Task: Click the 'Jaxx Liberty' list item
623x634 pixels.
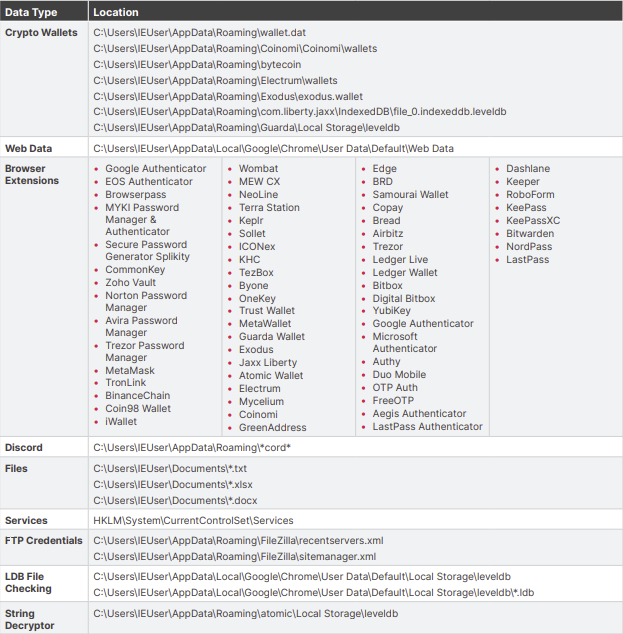Action: coord(268,362)
